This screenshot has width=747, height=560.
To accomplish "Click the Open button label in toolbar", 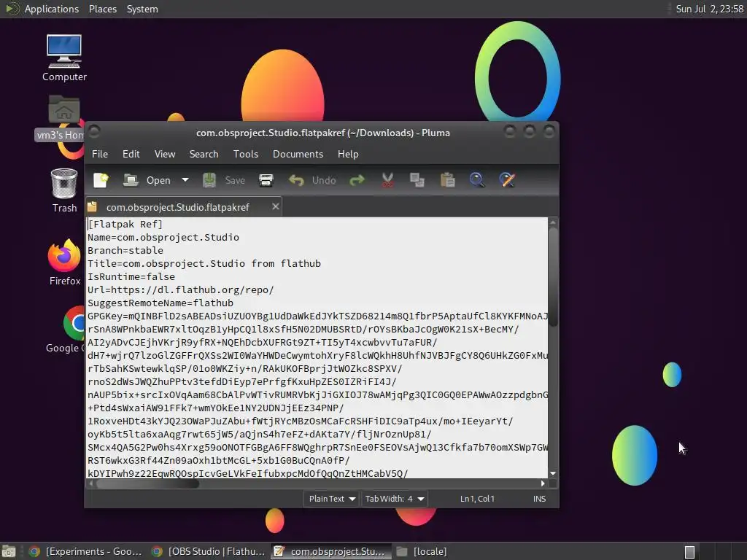I will coord(158,181).
